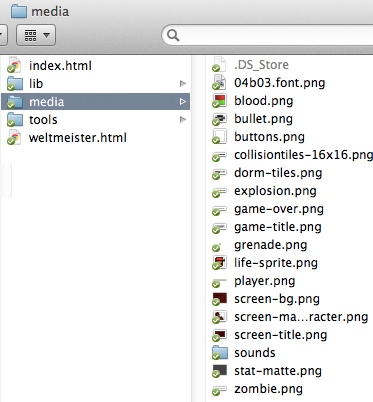Screen dimensions: 373x402
Task: Select the 04b03.font.png file name
Action: point(280,83)
